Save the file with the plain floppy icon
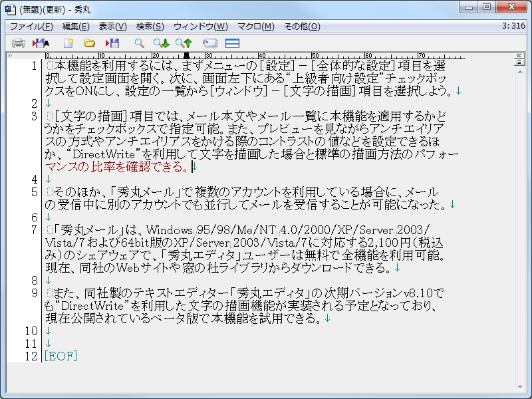This screenshot has height=399, width=532. (x=112, y=43)
